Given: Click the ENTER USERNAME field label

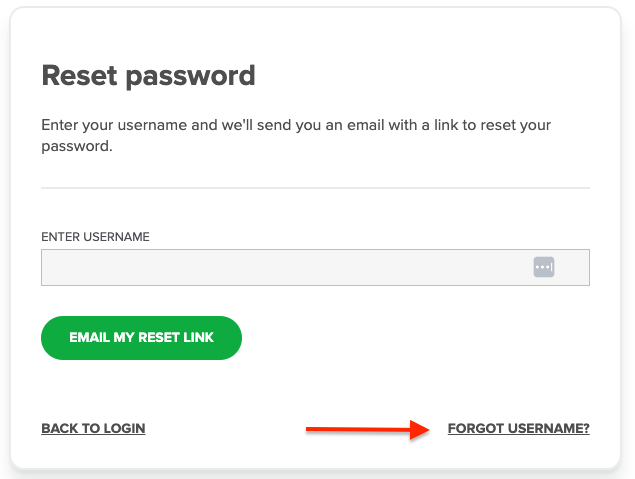Looking at the screenshot, I should [x=95, y=237].
